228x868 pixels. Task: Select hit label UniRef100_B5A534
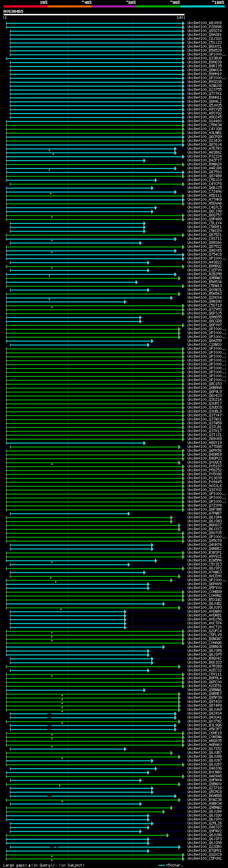(x=204, y=282)
